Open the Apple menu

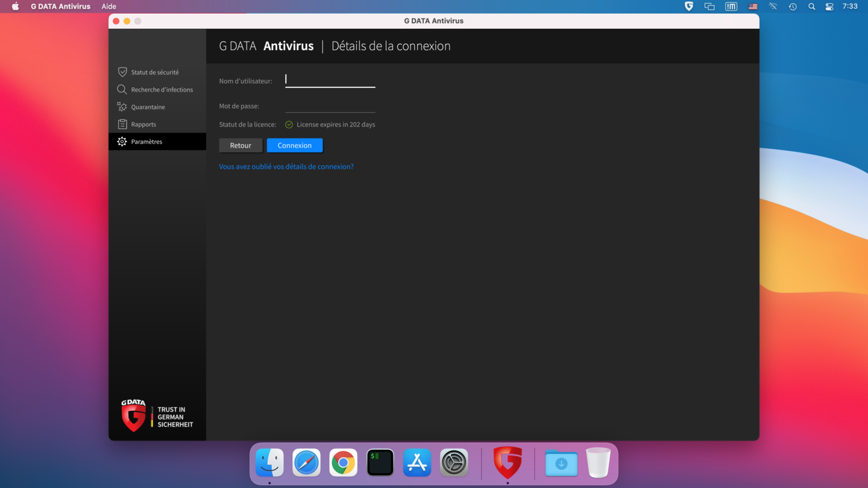15,7
